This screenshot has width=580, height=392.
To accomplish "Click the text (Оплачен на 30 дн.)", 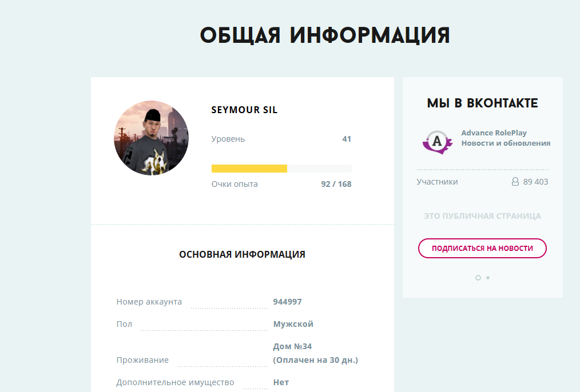I will coord(316,360).
